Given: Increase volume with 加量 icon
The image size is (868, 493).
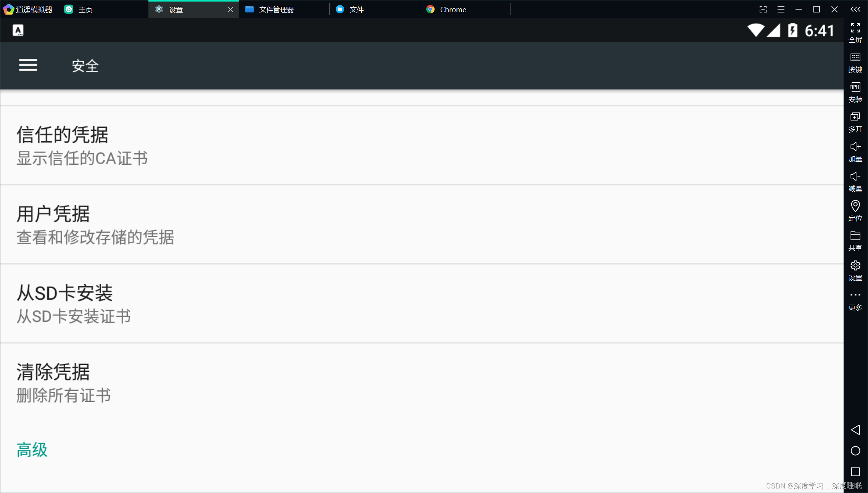Looking at the screenshot, I should pos(855,151).
